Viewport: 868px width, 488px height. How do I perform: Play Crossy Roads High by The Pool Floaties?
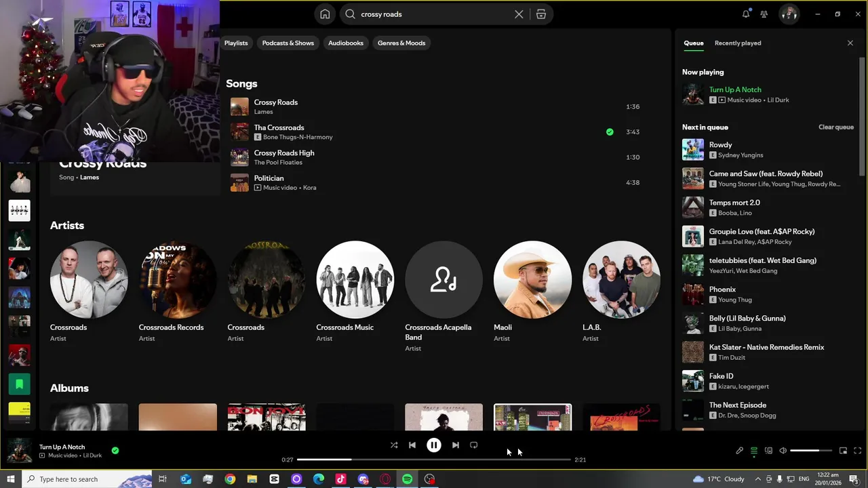[x=435, y=157]
